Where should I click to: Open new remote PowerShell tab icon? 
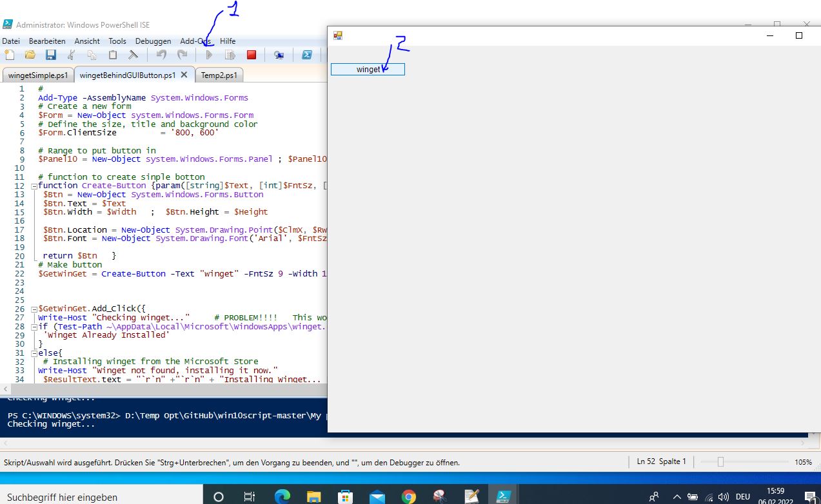click(279, 55)
